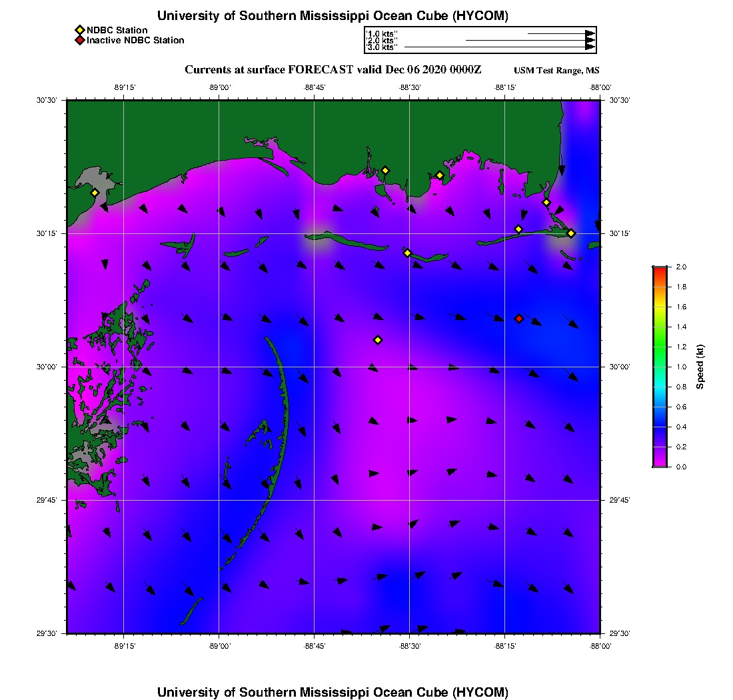Click the yellow diamond icon in the legend

tap(80, 31)
